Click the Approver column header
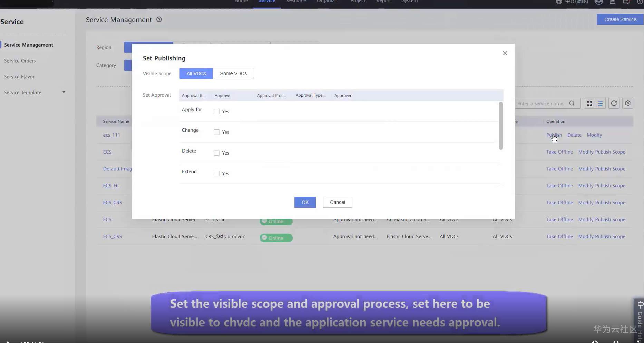The width and height of the screenshot is (644, 343). pyautogui.click(x=343, y=96)
